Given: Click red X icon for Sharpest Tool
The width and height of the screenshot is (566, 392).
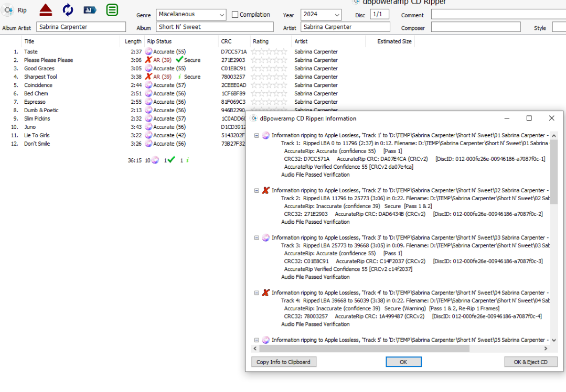Looking at the screenshot, I should pos(148,77).
